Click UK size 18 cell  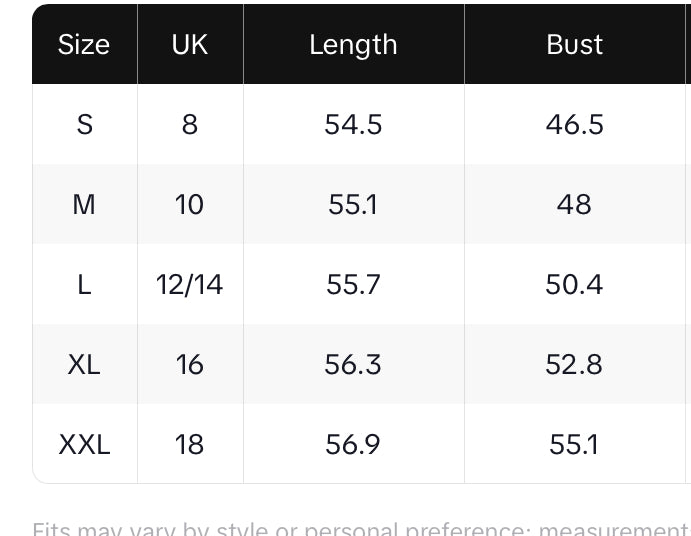(190, 444)
